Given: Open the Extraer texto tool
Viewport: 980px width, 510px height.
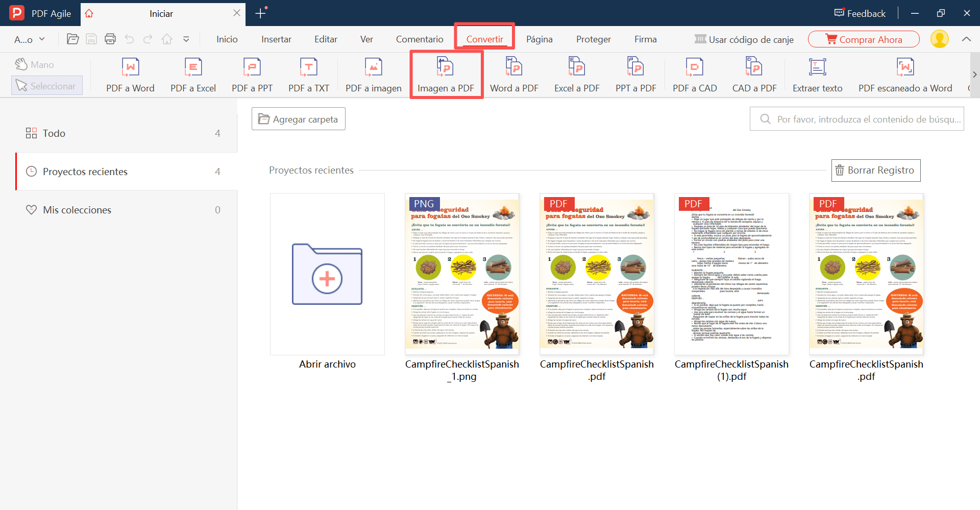Looking at the screenshot, I should point(817,75).
